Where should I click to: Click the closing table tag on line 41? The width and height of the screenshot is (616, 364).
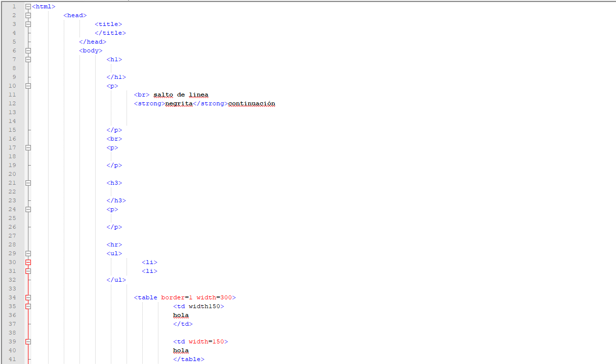(188, 359)
